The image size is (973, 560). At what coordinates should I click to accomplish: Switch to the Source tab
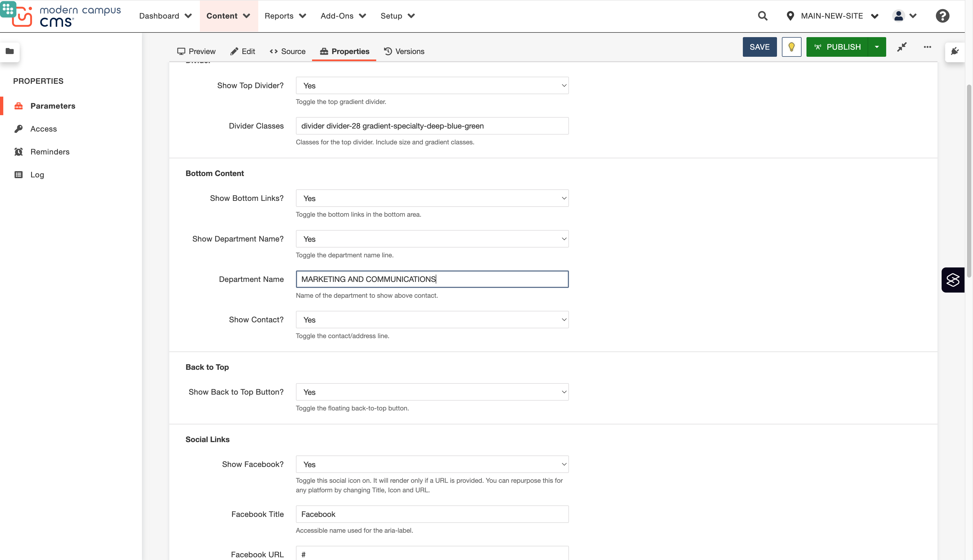pos(287,51)
